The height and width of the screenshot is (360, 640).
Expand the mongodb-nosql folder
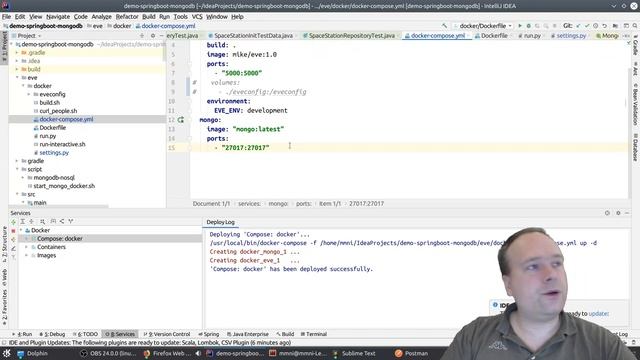[23, 178]
